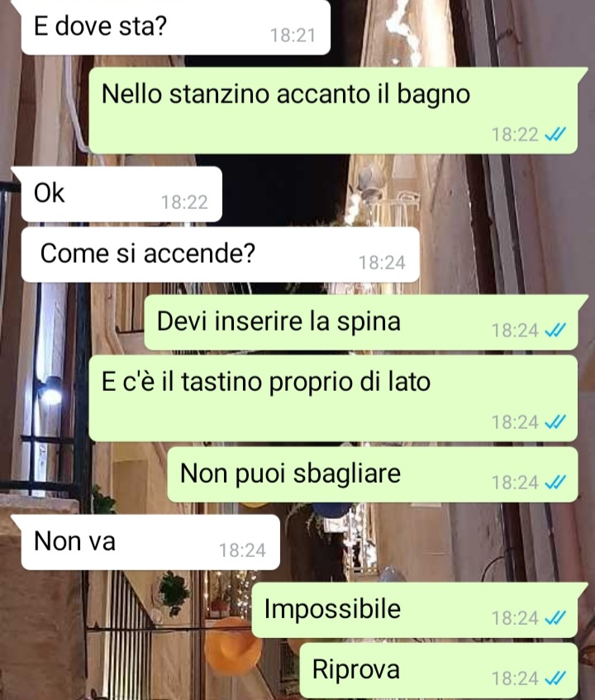The height and width of the screenshot is (700, 595).
Task: Tap the 18:24 timestamp on 'Non va'
Action: 242,550
